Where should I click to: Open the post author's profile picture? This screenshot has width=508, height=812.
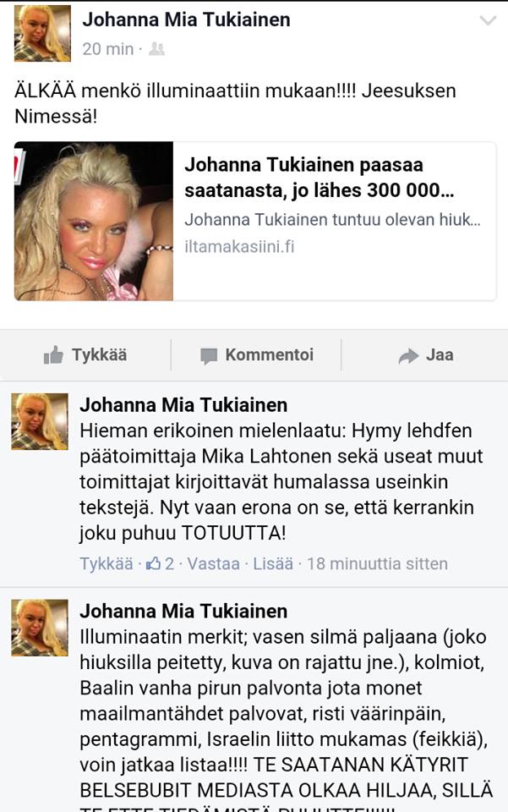42,33
